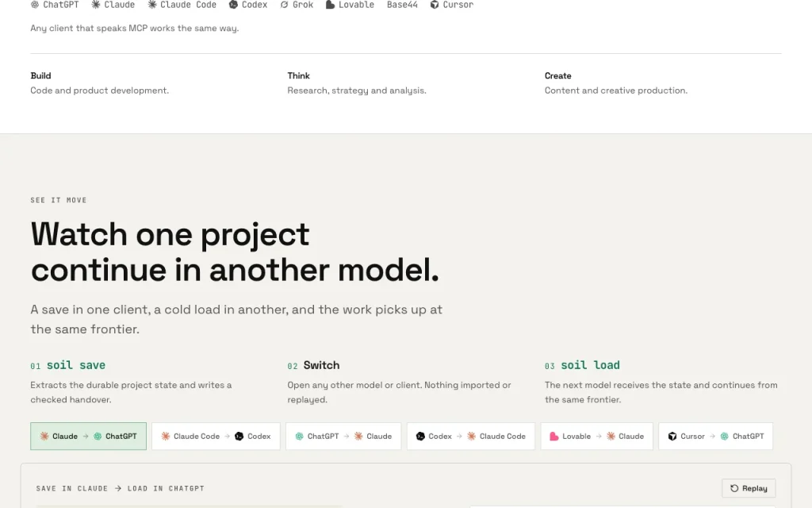Click the "Watch one project continue" headline
812x508 pixels.
[235, 252]
